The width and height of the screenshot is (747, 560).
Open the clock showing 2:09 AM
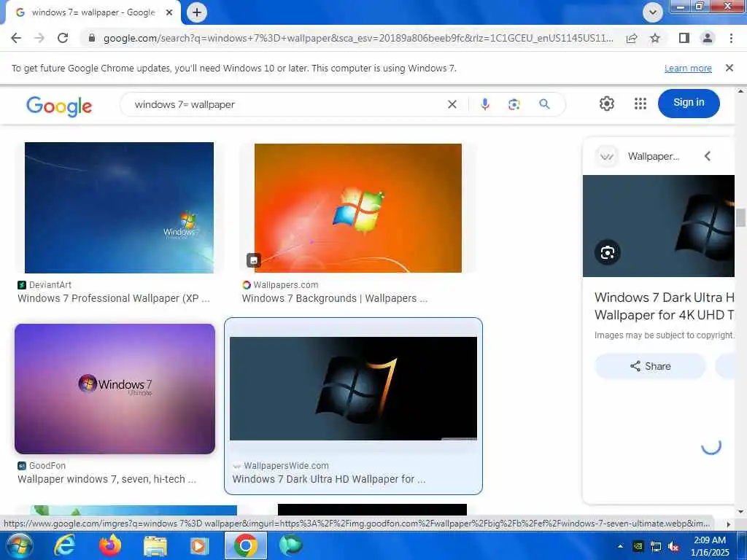pos(710,546)
